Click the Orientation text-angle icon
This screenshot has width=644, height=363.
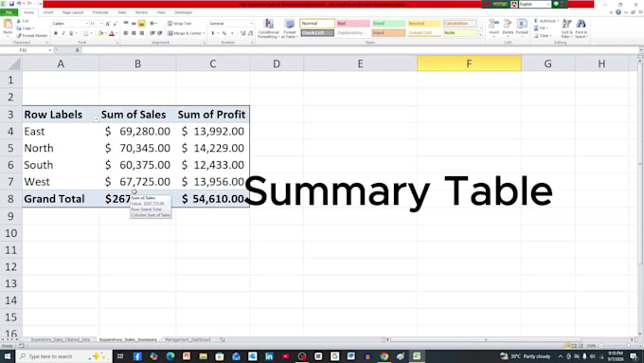[152, 24]
